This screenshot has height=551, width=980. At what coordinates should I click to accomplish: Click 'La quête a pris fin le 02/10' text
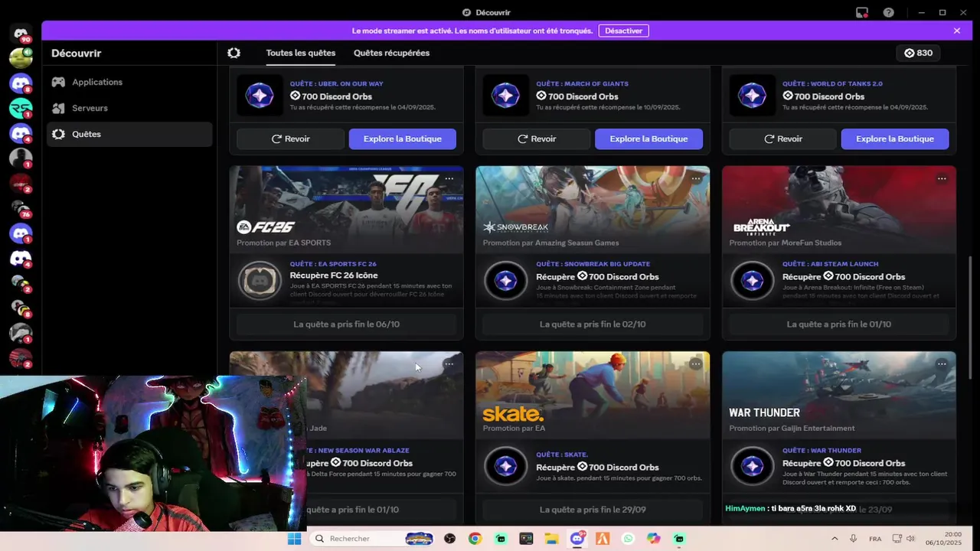point(593,324)
